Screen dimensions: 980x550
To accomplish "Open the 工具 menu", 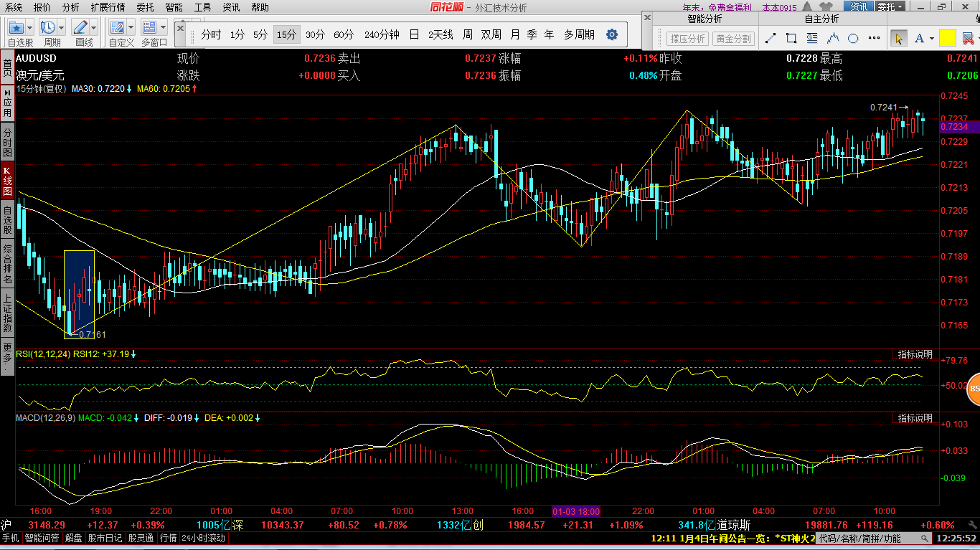I will coord(203,7).
